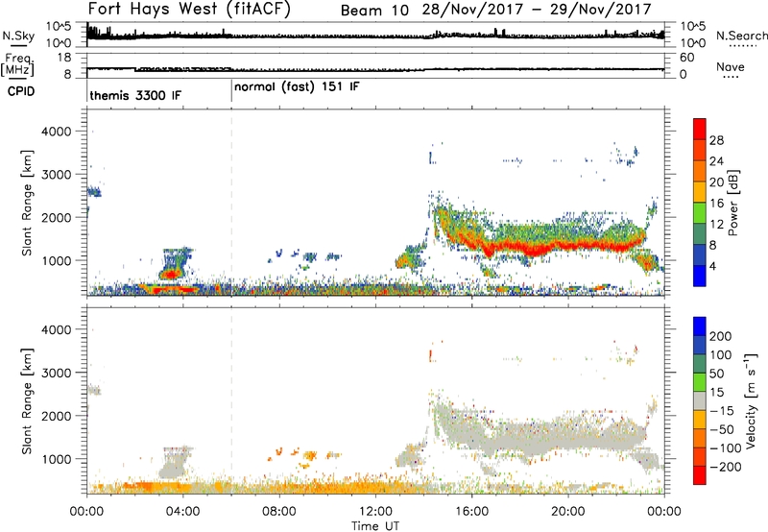
Task: Click the 'N.Sky' axis label
Action: point(18,36)
